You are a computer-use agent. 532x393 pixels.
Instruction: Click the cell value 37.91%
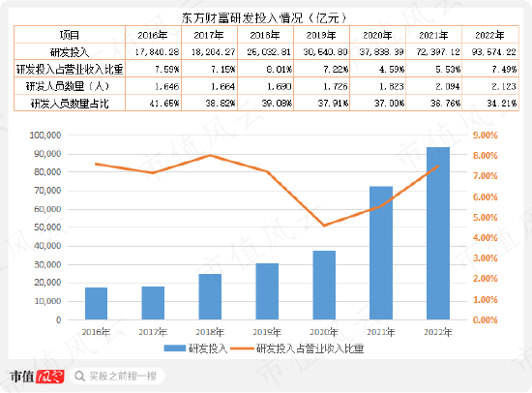[333, 103]
